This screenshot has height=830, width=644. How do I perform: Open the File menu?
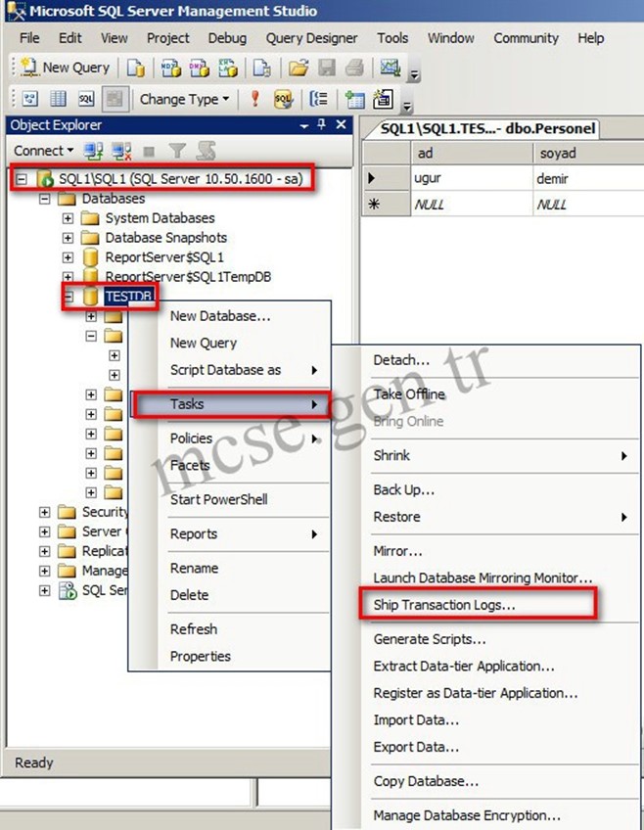29,38
